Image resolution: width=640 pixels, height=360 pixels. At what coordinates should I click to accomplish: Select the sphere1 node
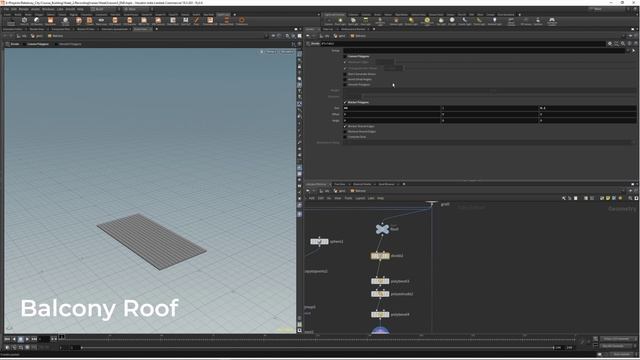(x=319, y=242)
